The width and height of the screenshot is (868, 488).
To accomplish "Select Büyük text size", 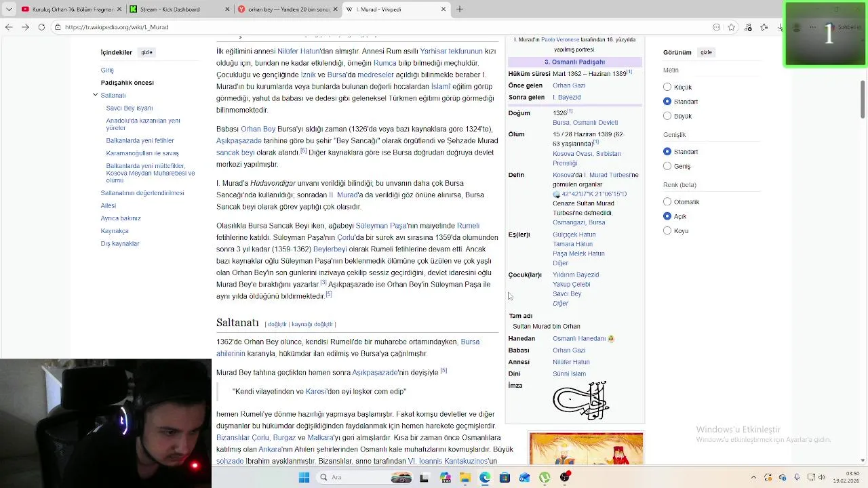I will tap(667, 117).
